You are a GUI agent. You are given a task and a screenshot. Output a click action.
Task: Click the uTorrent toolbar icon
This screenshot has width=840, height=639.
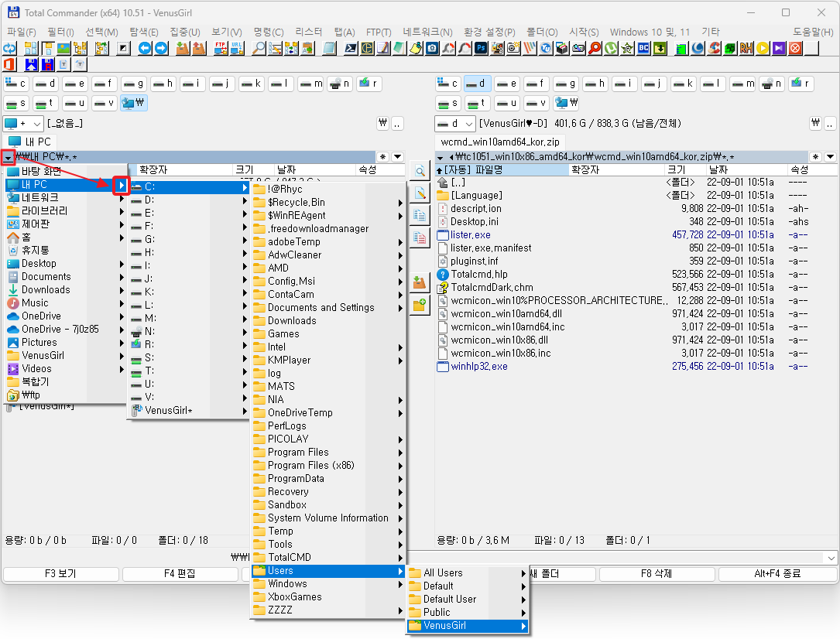tap(611, 48)
